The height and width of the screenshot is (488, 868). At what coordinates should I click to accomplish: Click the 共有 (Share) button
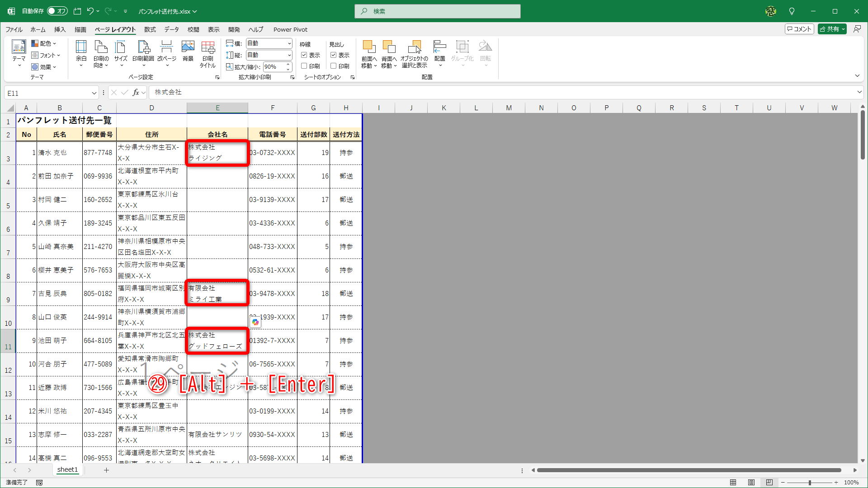click(x=832, y=28)
